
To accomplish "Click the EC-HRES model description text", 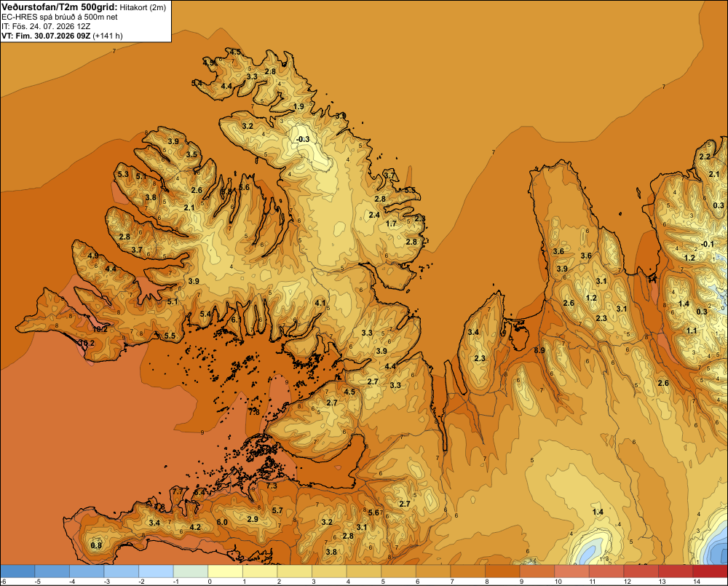I will coord(60,17).
